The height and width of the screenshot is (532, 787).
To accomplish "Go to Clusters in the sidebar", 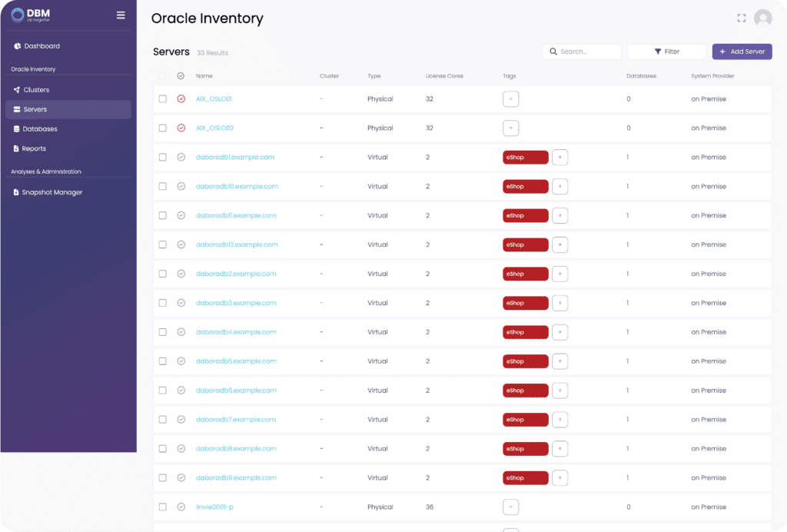I will (x=36, y=90).
